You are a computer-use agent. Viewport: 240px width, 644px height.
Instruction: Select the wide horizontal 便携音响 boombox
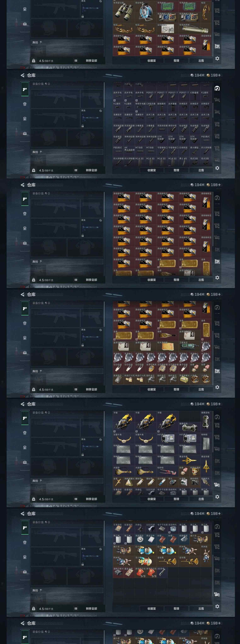coord(189,427)
